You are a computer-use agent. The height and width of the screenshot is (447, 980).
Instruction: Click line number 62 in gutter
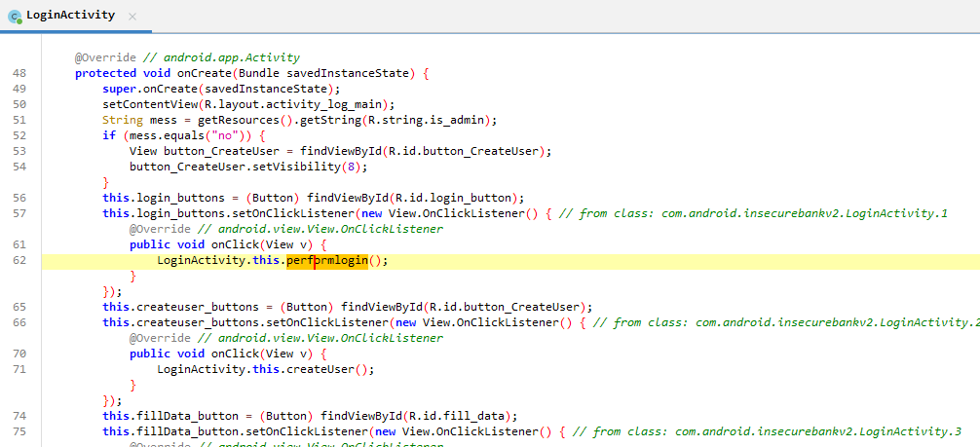click(19, 261)
